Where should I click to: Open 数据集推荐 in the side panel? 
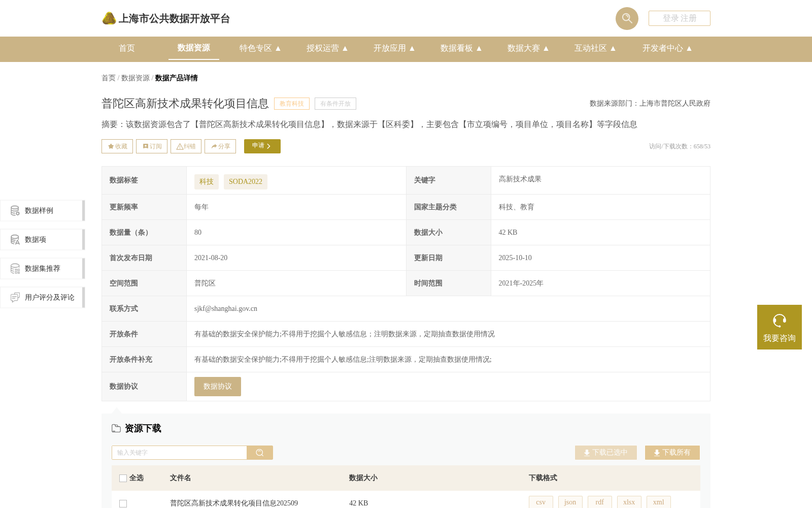[42, 268]
